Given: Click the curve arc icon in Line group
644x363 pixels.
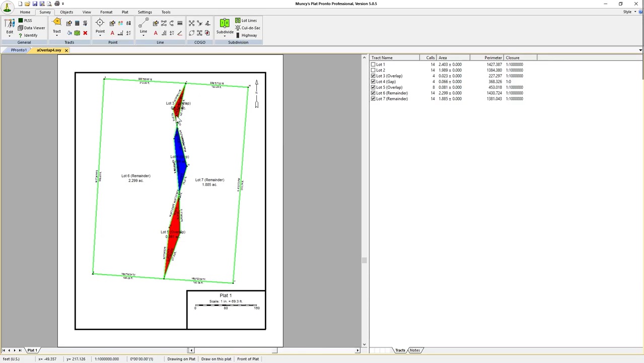Looking at the screenshot, I should point(172,23).
